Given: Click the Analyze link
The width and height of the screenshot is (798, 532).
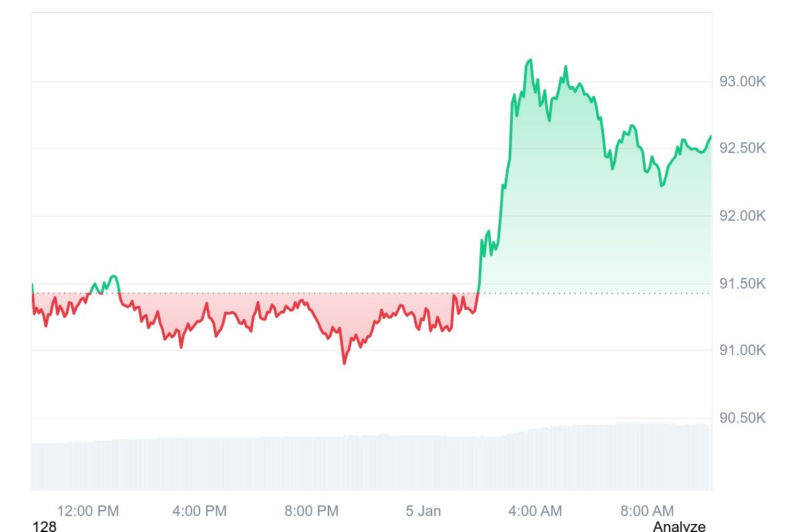Looking at the screenshot, I should [678, 527].
